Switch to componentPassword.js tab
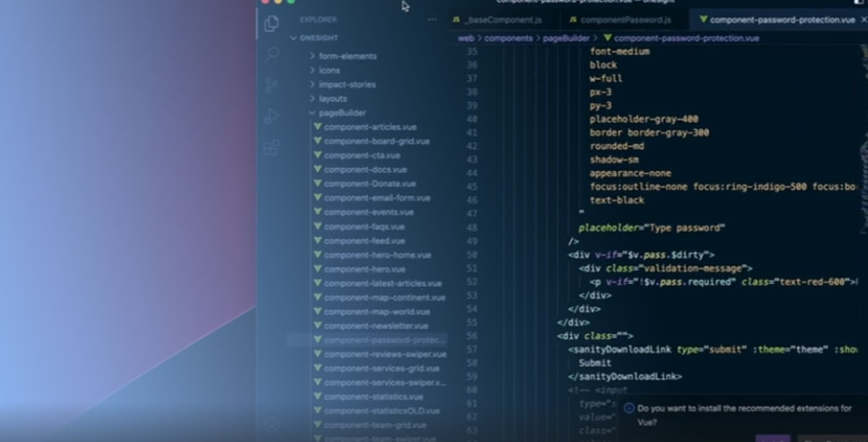 (x=626, y=20)
